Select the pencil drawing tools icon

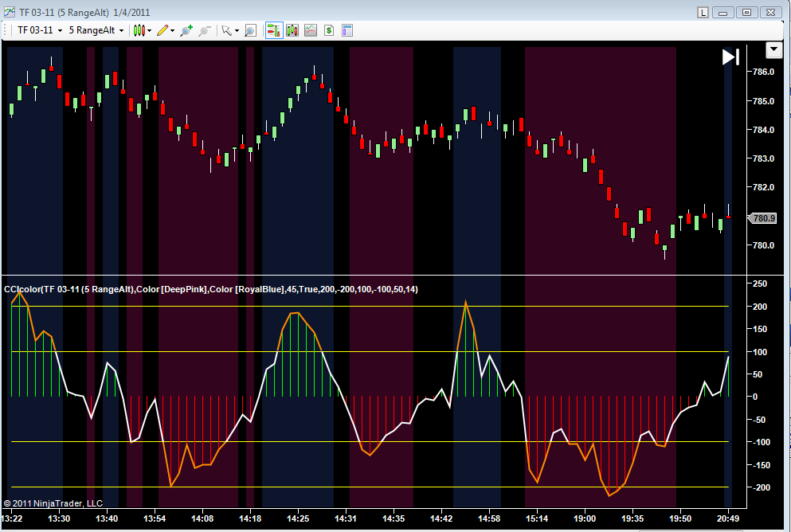point(163,31)
